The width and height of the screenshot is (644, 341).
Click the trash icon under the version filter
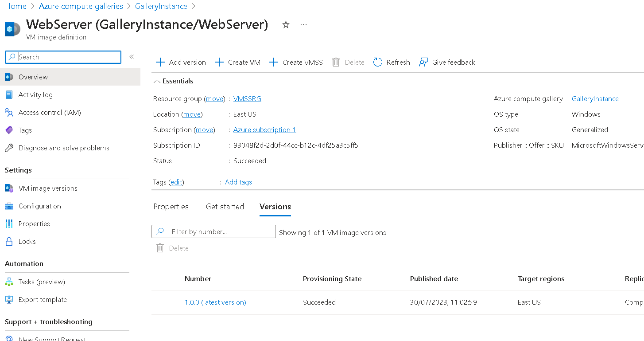[160, 248]
